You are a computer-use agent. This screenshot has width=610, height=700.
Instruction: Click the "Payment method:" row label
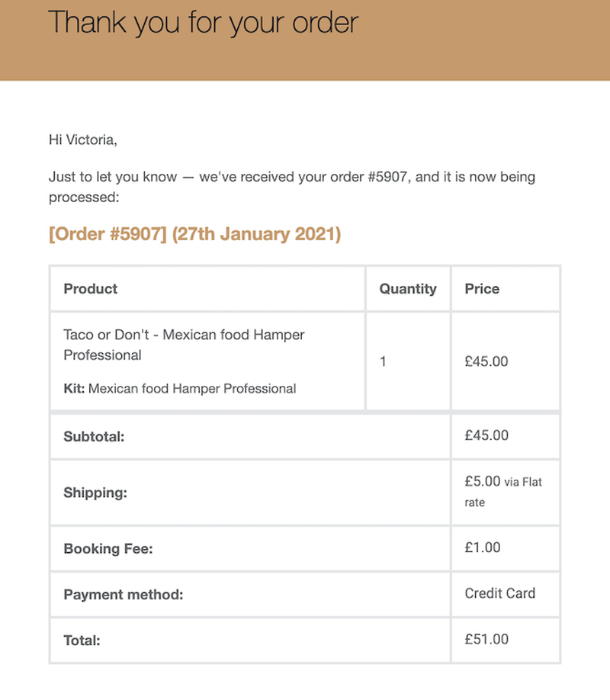(x=124, y=595)
